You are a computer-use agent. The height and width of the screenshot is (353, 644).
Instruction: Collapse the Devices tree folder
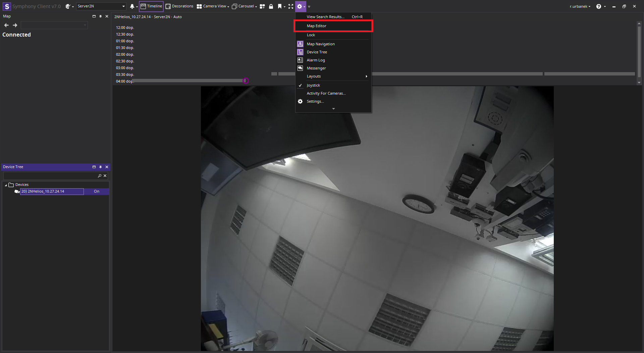[6, 185]
